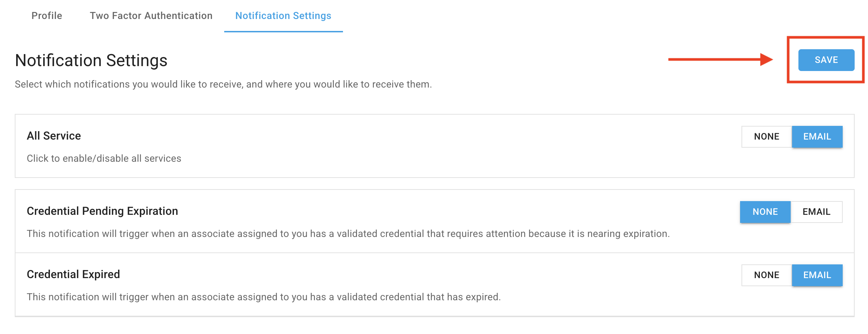This screenshot has width=868, height=334.
Task: Disable Credential Expired notifications with NONE
Action: pos(766,275)
